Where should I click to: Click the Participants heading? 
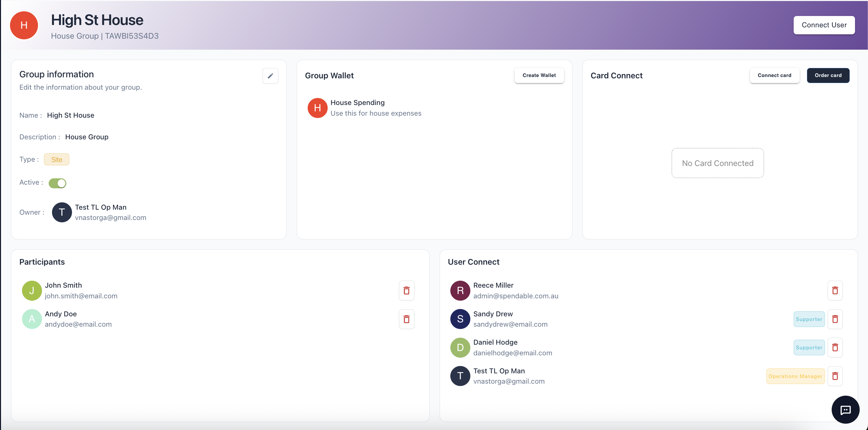click(42, 262)
